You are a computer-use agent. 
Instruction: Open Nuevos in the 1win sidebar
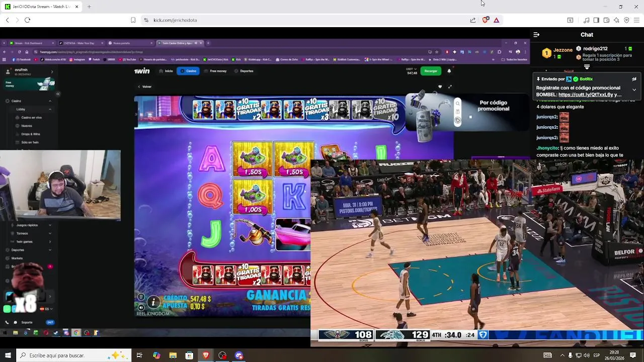coord(26,126)
